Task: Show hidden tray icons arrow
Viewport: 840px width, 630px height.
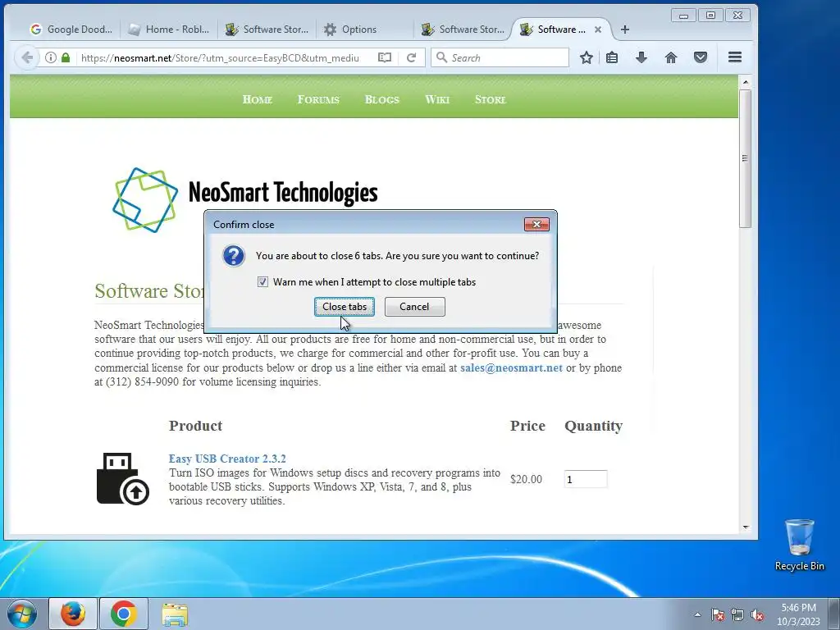Action: 697,614
